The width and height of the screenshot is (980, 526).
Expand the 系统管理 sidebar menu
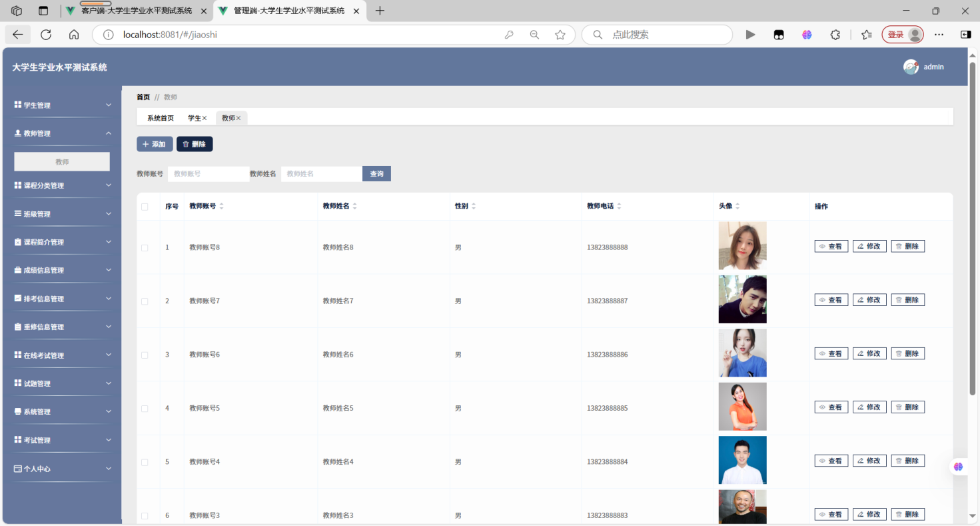tap(63, 412)
